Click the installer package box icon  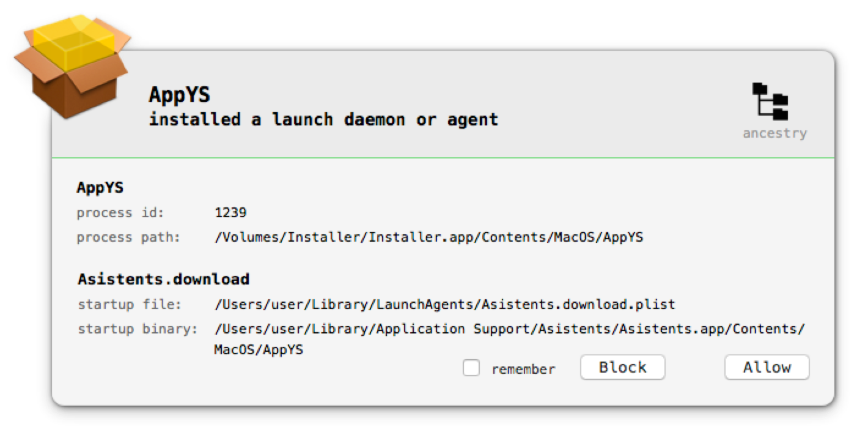(73, 65)
